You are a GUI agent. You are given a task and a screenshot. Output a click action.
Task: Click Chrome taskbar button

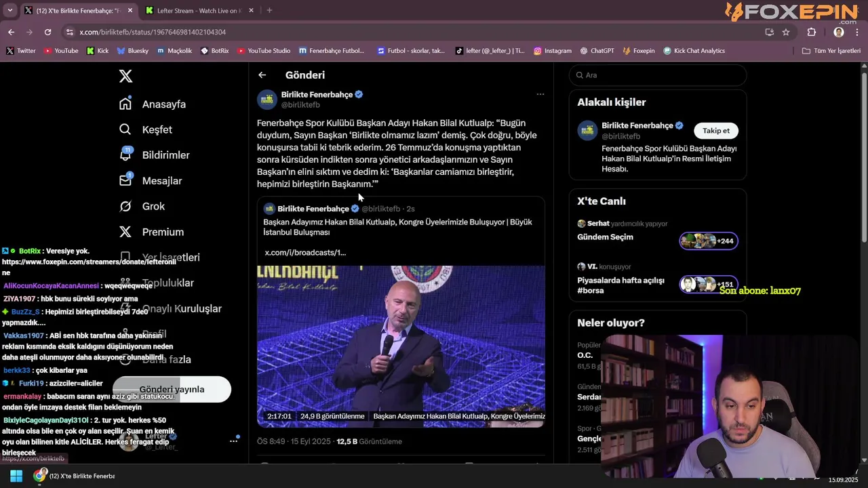pos(76,476)
